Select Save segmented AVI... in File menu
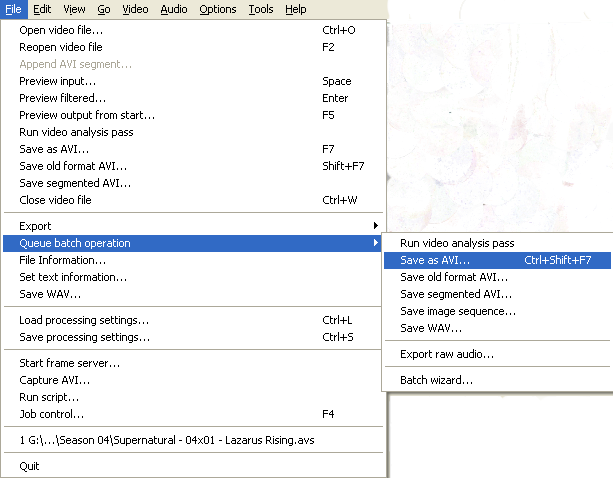Screen dimensions: 613x478 192,183
